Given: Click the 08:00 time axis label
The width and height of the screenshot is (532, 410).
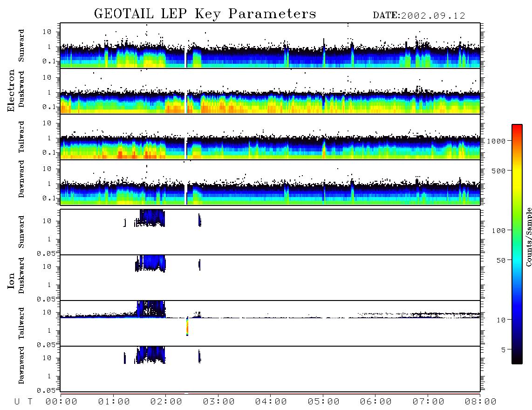Looking at the screenshot, I should [480, 402].
